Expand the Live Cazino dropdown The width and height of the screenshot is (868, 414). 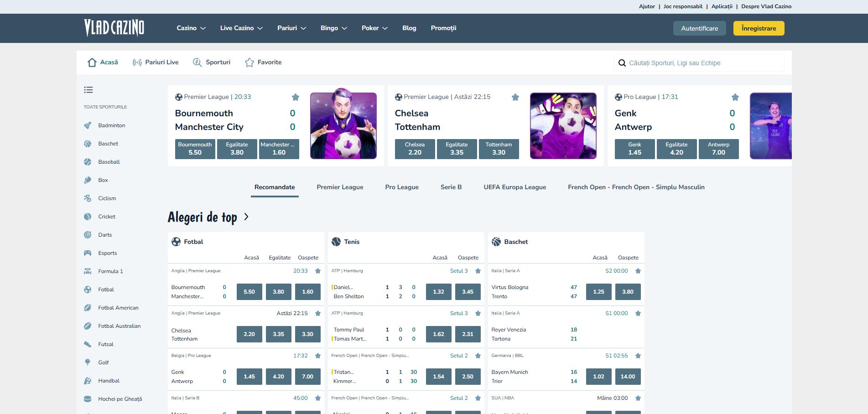241,28
